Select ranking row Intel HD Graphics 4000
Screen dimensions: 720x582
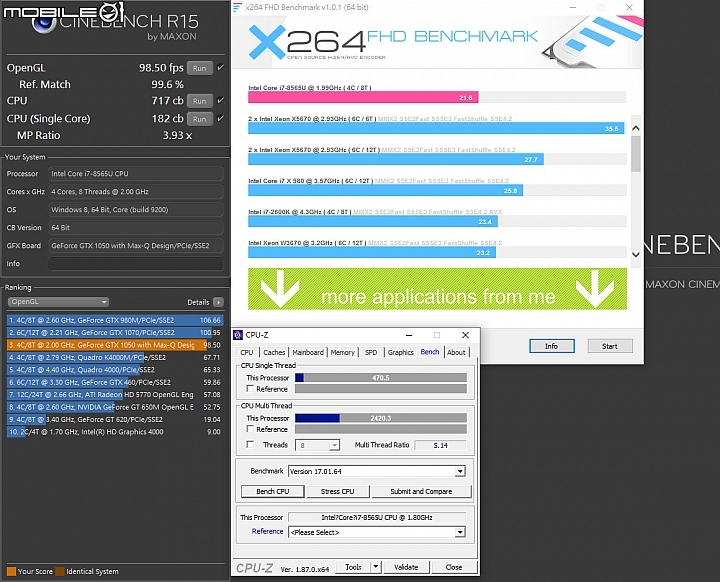click(x=114, y=432)
